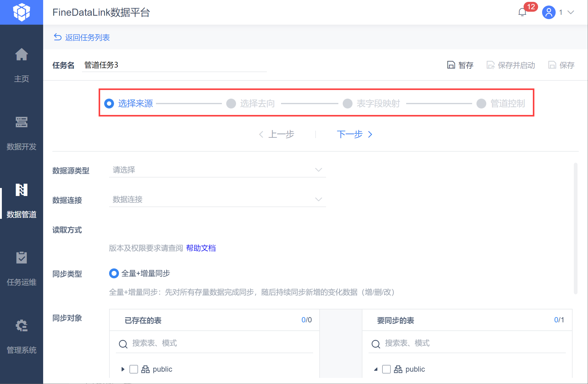Image resolution: width=588 pixels, height=384 pixels.
Task: Open 任务运维 label in the sidebar
Action: click(22, 282)
